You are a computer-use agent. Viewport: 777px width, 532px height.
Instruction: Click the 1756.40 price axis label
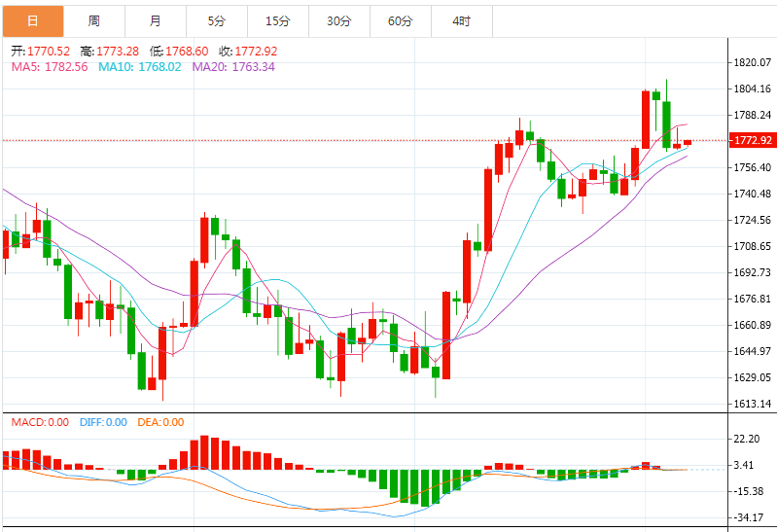pyautogui.click(x=753, y=167)
